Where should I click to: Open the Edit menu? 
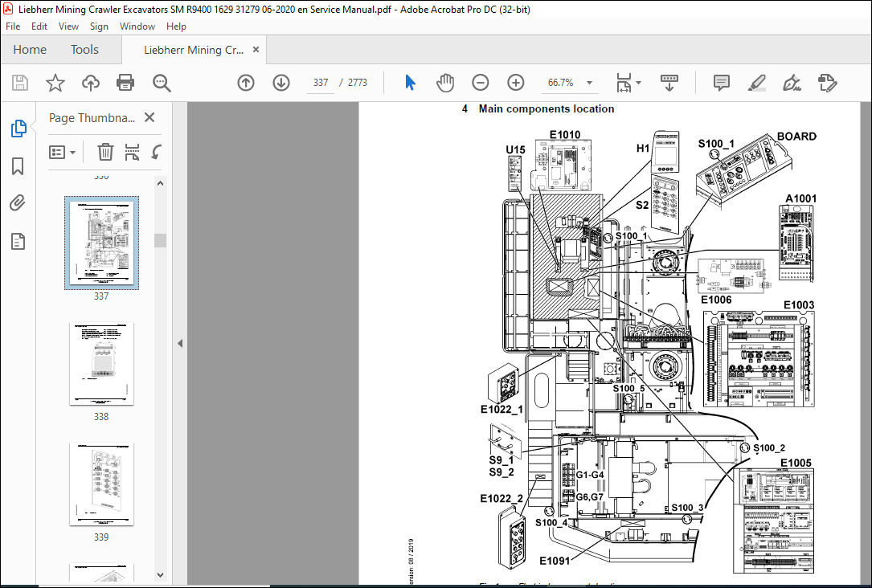click(39, 27)
